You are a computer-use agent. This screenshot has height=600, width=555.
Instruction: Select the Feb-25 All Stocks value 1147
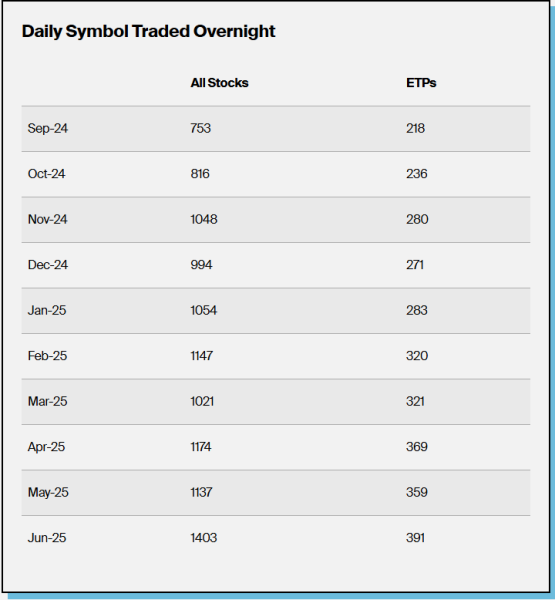tap(201, 356)
